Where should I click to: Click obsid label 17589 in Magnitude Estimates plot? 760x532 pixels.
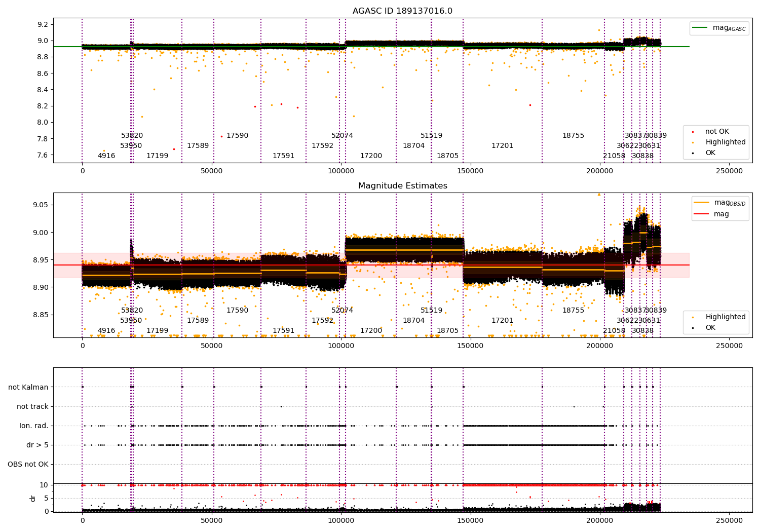tap(198, 321)
